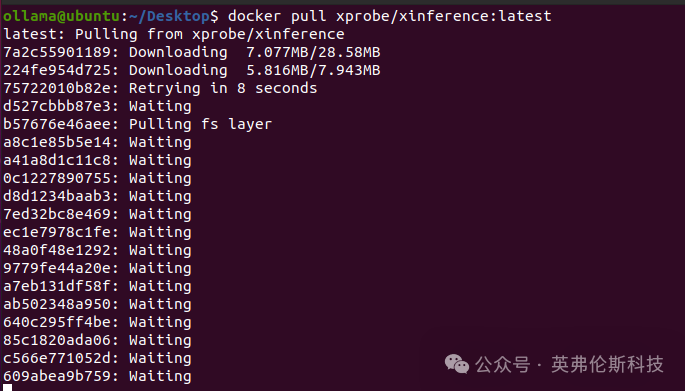Click the docker pull command text
Viewport: 685px width, 391px height.
coord(389,16)
